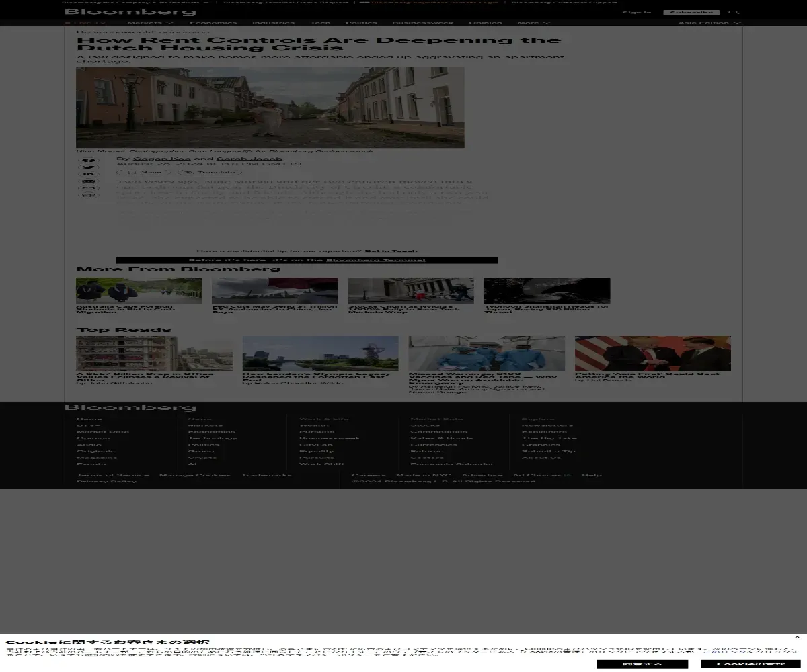The image size is (807, 672).
Task: Click the Bloomberg logo in the top header
Action: 130,12
